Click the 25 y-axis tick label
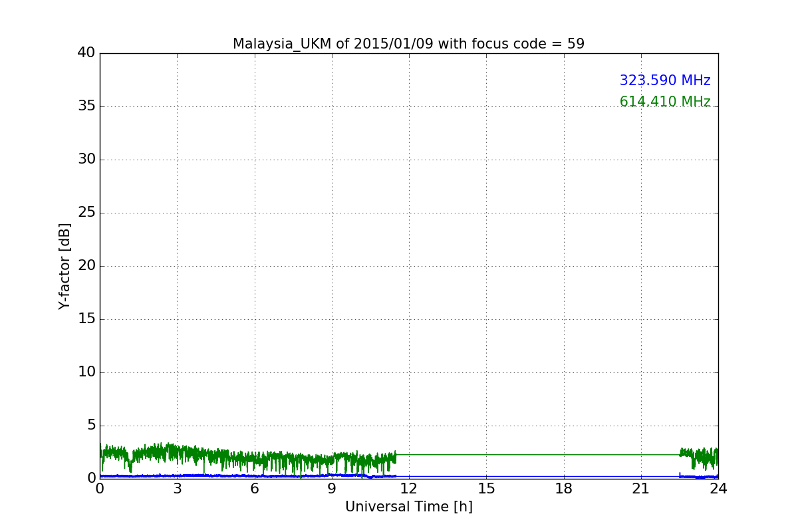The image size is (798, 532). tap(86, 213)
